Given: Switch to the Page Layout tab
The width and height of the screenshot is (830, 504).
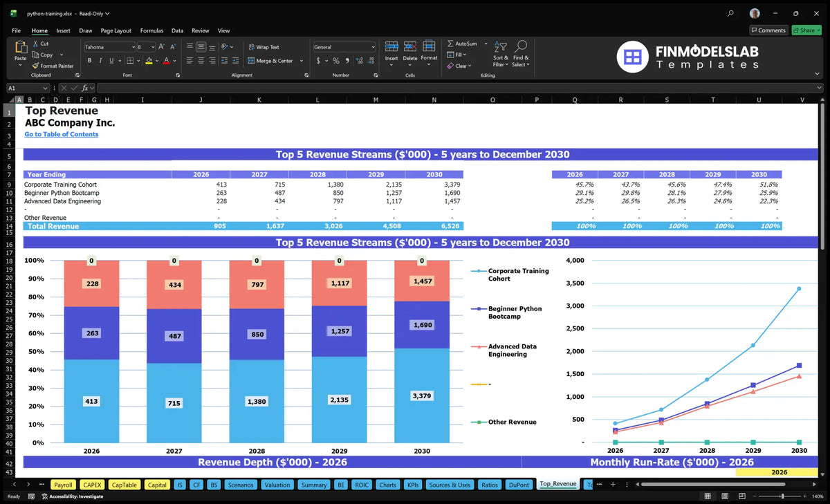Looking at the screenshot, I should [x=116, y=30].
